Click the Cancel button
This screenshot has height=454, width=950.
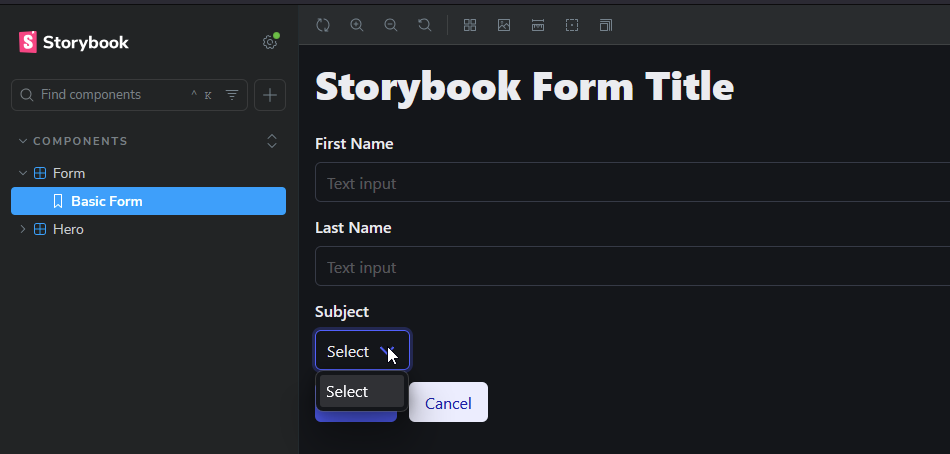[448, 402]
